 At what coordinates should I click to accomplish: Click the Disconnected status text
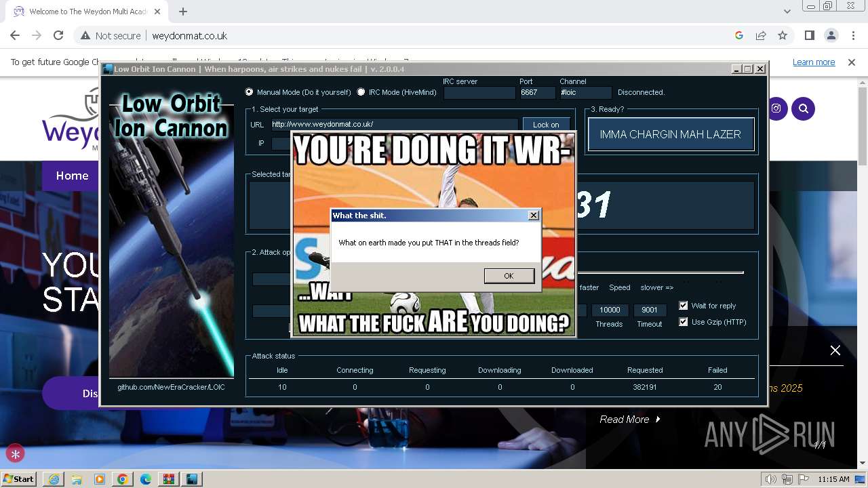click(641, 92)
